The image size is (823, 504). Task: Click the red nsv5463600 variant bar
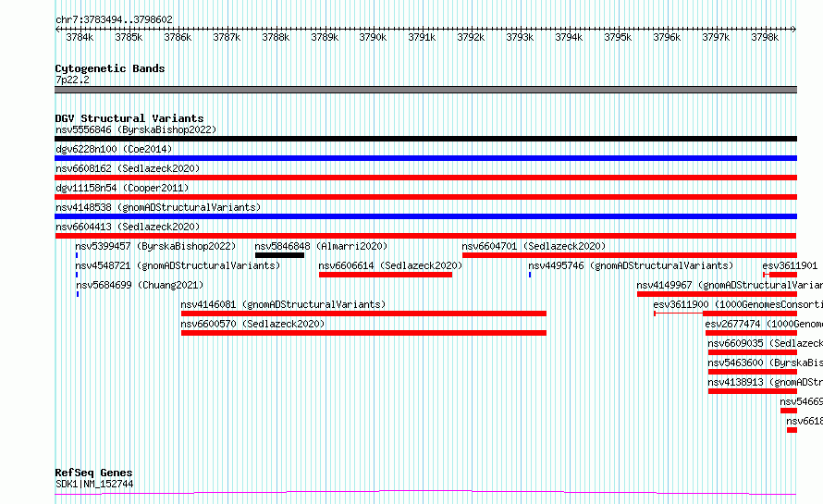click(753, 372)
